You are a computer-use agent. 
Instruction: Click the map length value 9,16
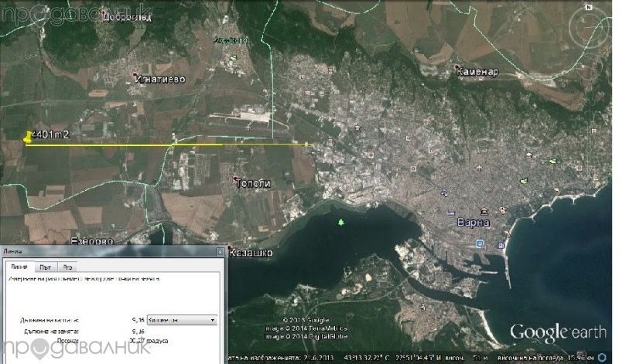click(x=139, y=320)
